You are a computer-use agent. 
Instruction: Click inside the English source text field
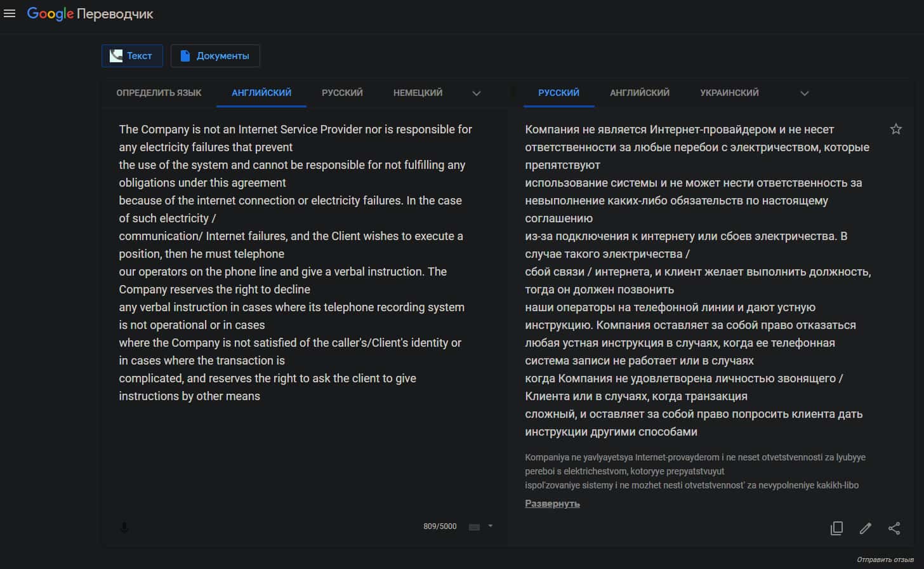297,457
